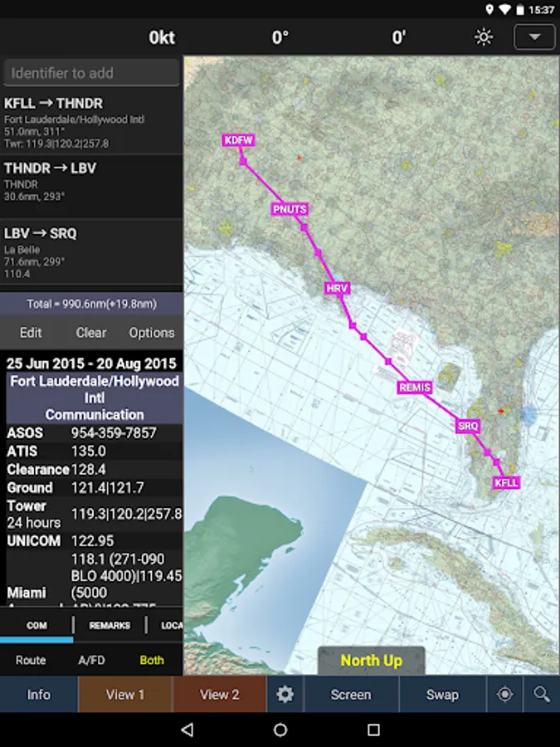Tap the 0kt speed readout
The image size is (560, 747).
(162, 37)
